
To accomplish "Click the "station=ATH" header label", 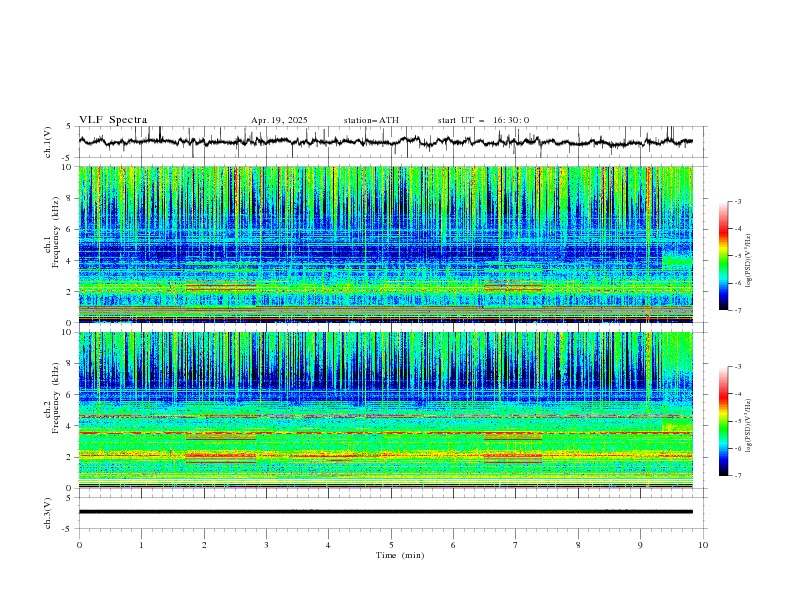I will (371, 120).
